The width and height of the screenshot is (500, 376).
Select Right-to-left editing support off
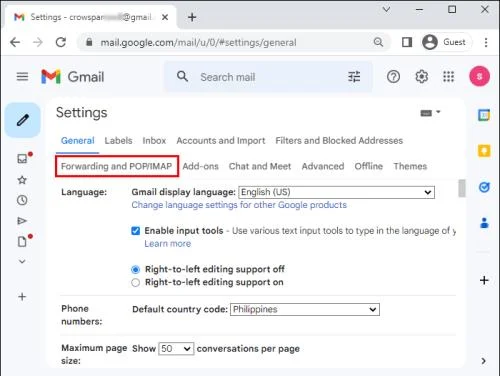coord(136,269)
